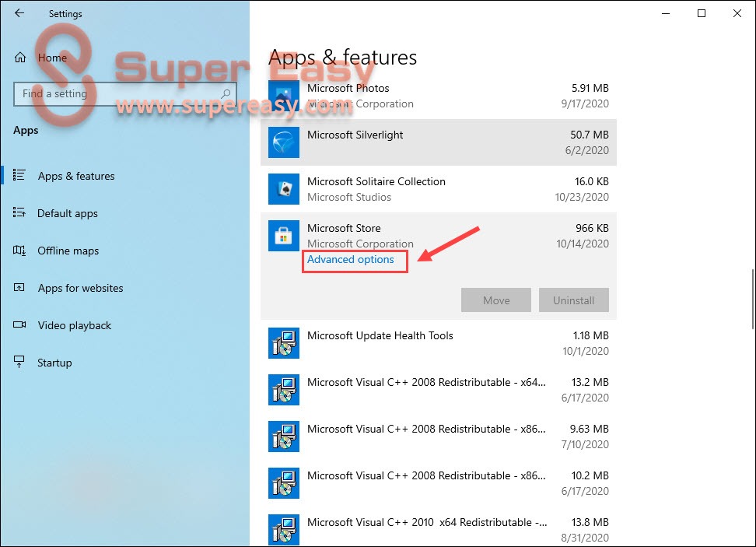Click the 1.18 MB Update Health Tools size
Image resolution: width=756 pixels, height=547 pixels.
pyautogui.click(x=590, y=335)
